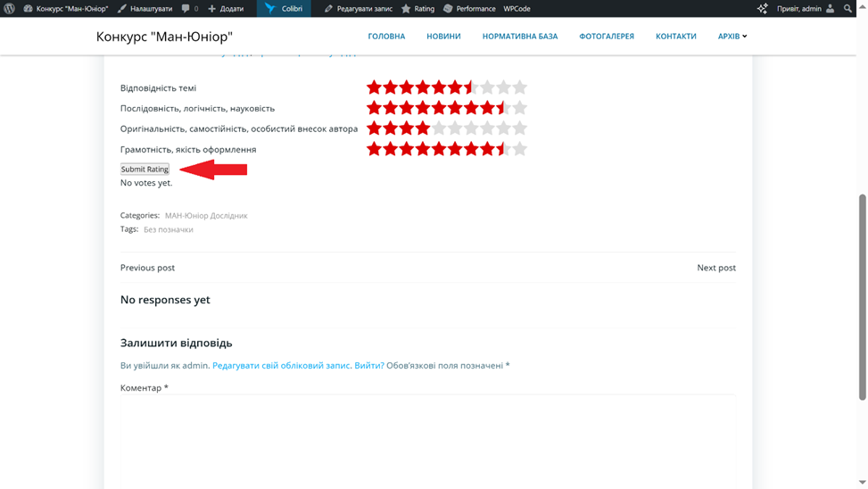
Task: Follow the "Редагувати свій обліковий запис" link
Action: (281, 366)
